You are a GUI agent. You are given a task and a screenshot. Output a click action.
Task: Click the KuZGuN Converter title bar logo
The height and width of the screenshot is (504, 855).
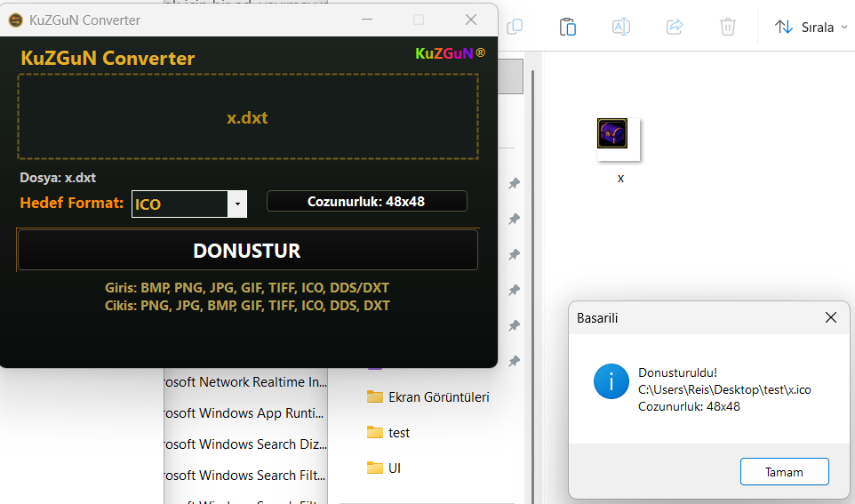[x=16, y=20]
